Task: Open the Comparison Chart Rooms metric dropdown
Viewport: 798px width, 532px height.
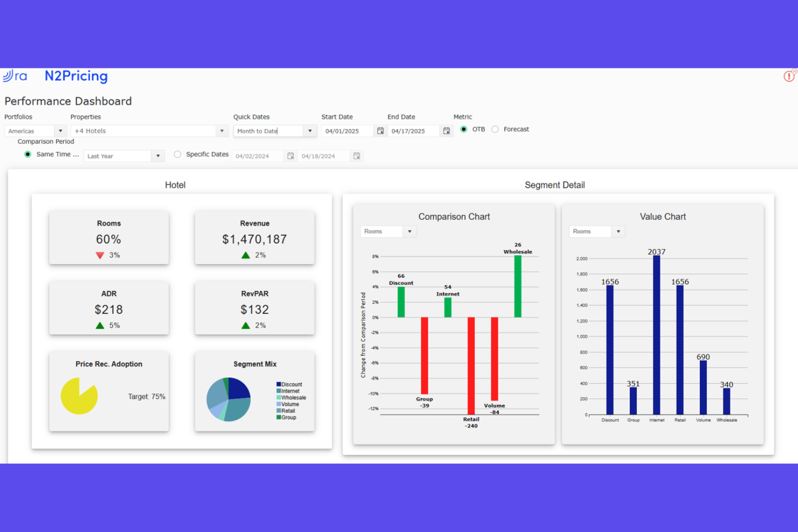Action: pyautogui.click(x=410, y=231)
